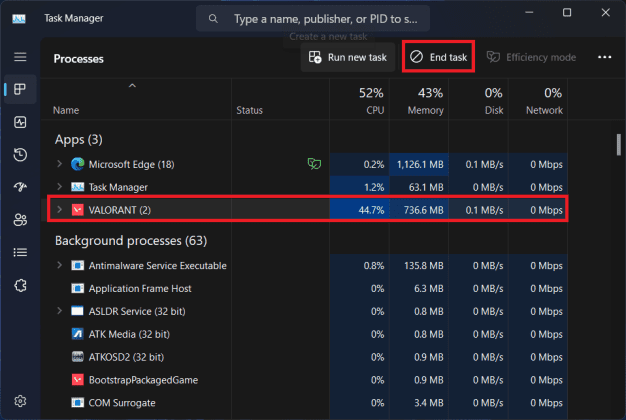The image size is (626, 420).
Task: Open App history page in sidebar
Action: pos(20,155)
